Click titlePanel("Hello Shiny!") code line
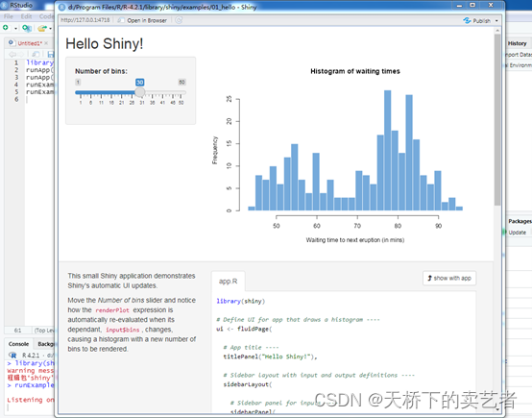 click(x=270, y=357)
